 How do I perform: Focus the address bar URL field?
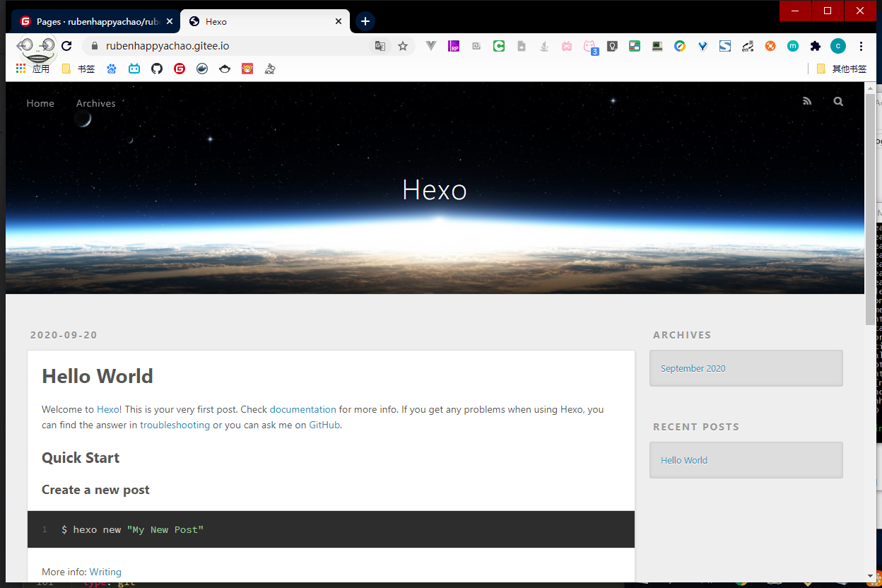coord(233,46)
